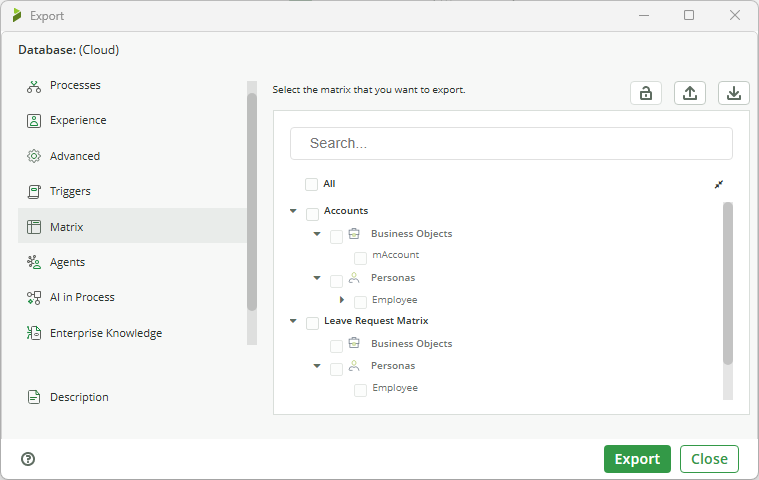The height and width of the screenshot is (480, 759).
Task: Open help via question mark icon
Action: pos(28,459)
